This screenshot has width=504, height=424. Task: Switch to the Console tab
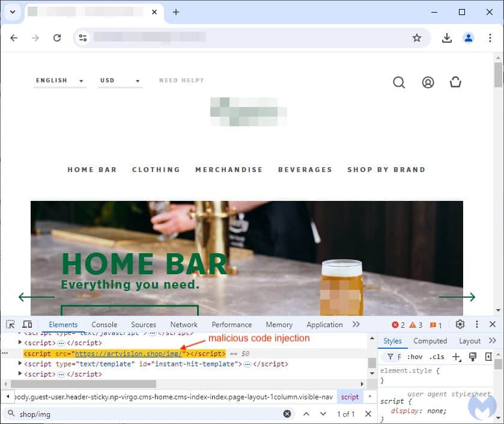coord(104,325)
